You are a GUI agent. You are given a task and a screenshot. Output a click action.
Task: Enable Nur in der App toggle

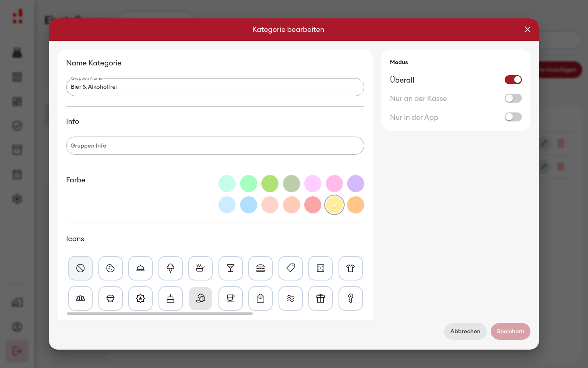click(x=513, y=117)
